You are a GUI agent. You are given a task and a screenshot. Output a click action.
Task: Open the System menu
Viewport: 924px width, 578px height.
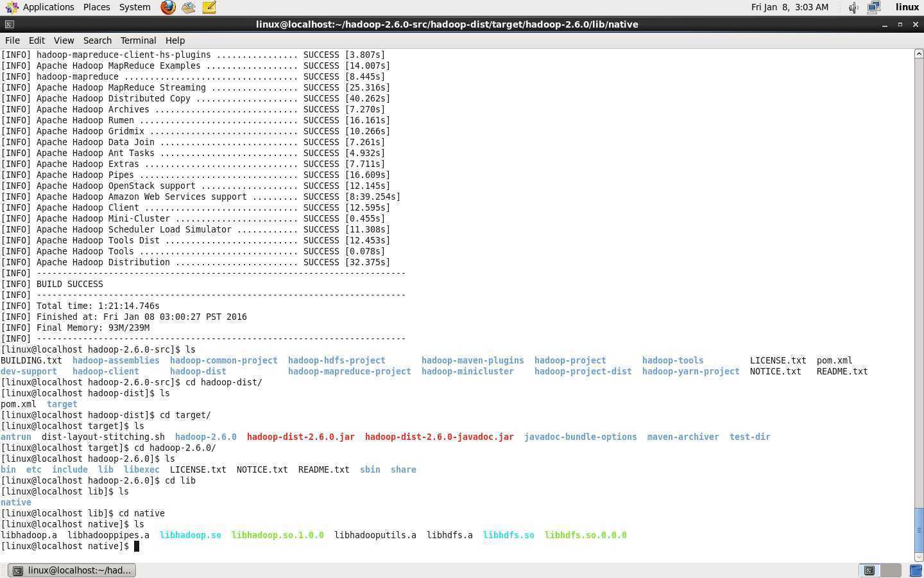click(135, 7)
